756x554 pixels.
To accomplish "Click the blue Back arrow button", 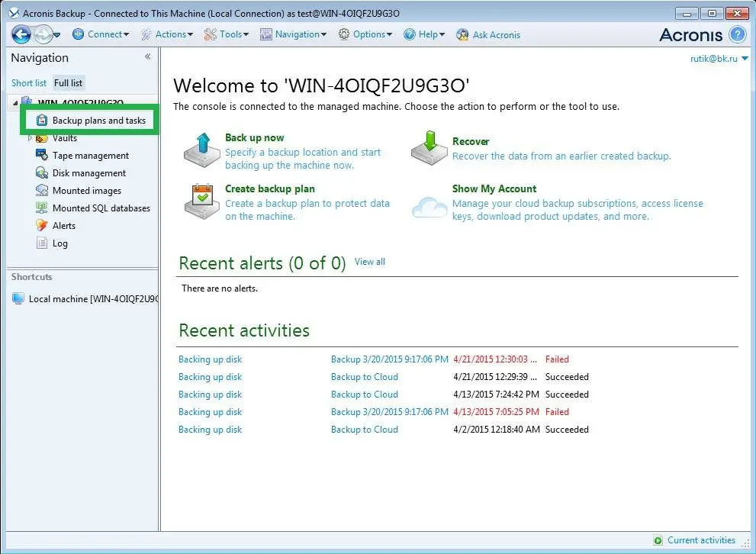I will pyautogui.click(x=21, y=34).
